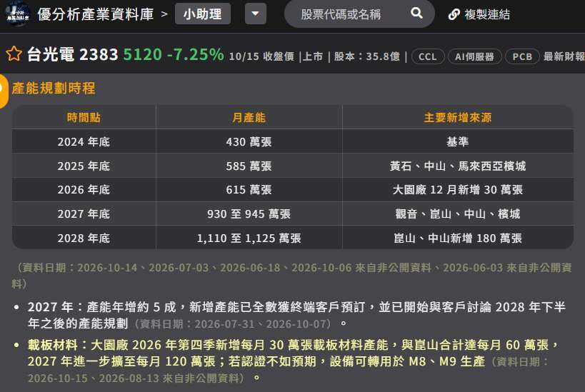Screen dimensions: 585x392
Task: Select the 430 萬張 cell
Action: coord(249,141)
